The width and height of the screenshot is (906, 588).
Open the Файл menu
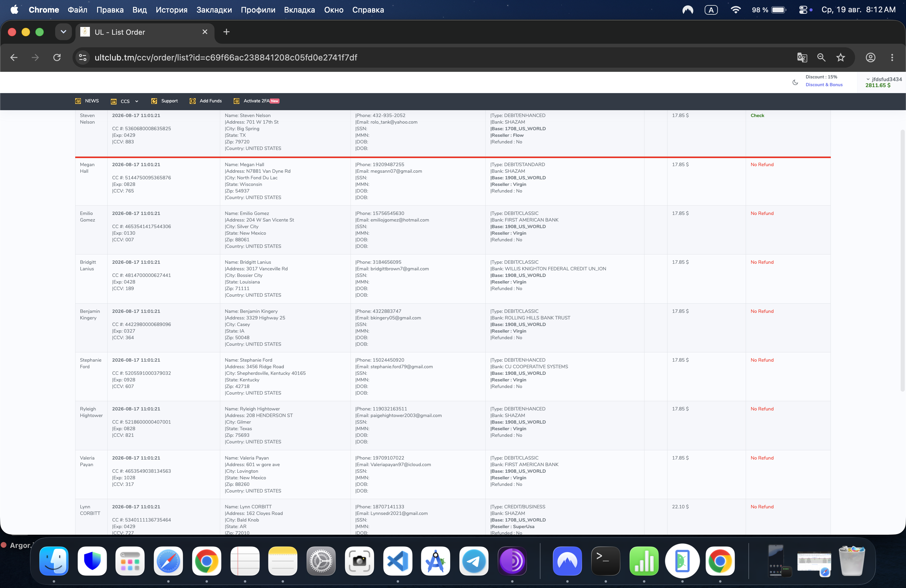point(78,10)
